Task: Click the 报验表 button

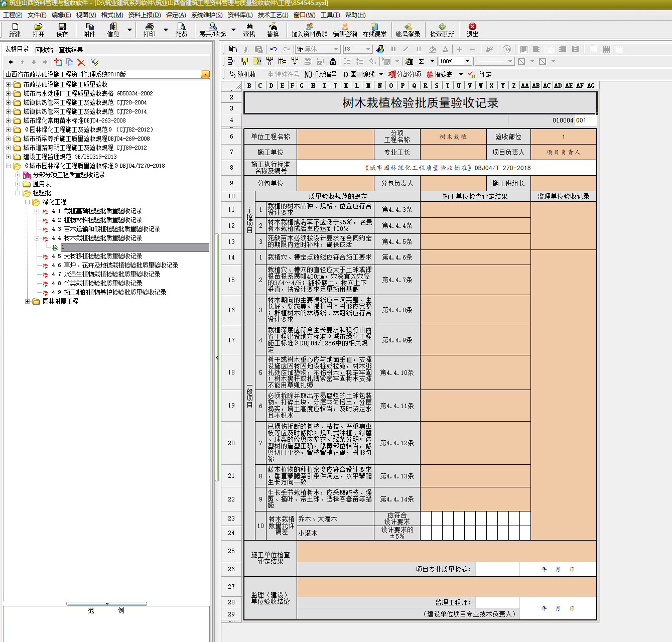Action: coord(440,74)
